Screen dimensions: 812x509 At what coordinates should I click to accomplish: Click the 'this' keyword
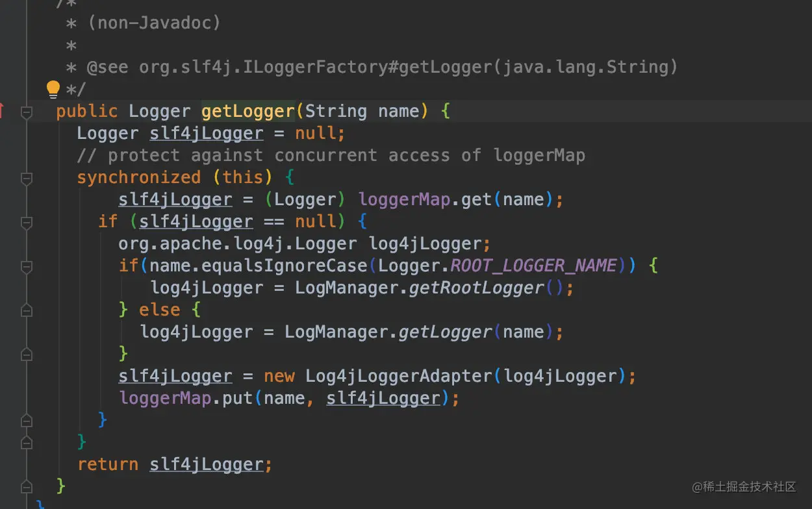pyautogui.click(x=243, y=178)
